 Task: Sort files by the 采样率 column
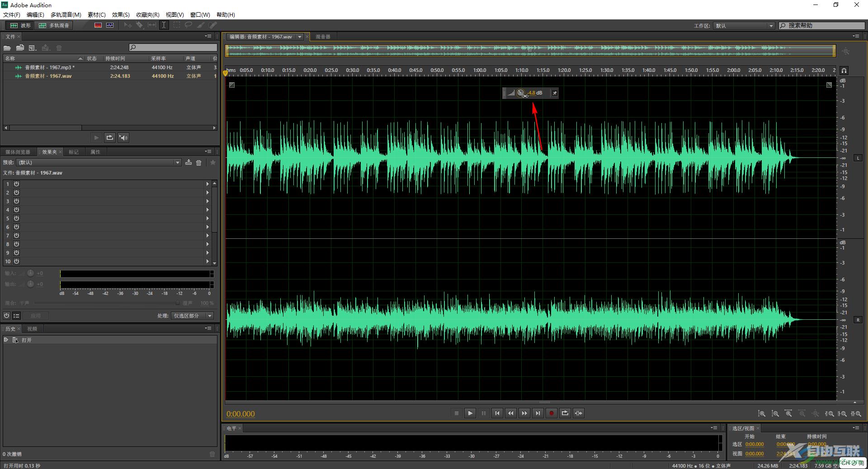click(x=165, y=58)
